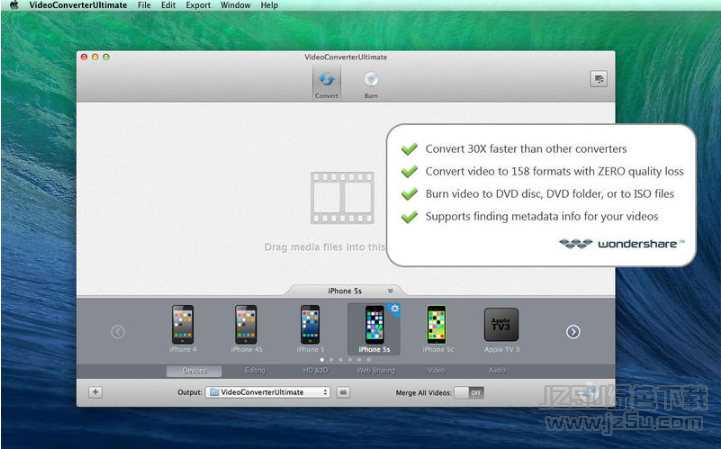Click the Convert button at bottom right
The width and height of the screenshot is (721, 449).
point(587,392)
